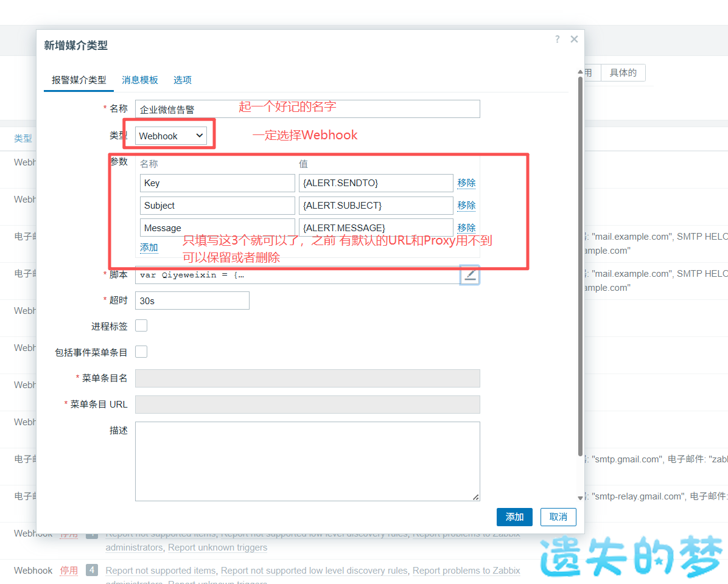Image resolution: width=728 pixels, height=584 pixels.
Task: Edit the {ALERT.SENDTO} value field
Action: pyautogui.click(x=376, y=182)
